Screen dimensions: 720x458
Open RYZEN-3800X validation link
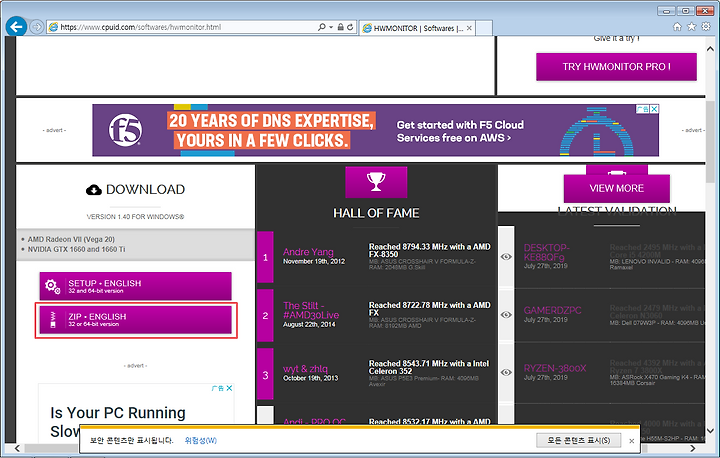(555, 368)
